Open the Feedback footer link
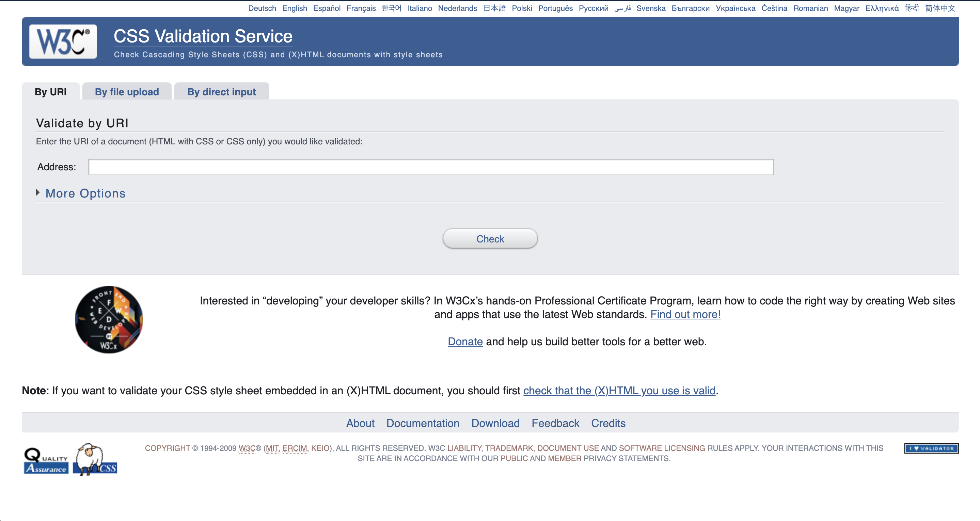Viewport: 980px width, 521px height. (x=555, y=423)
